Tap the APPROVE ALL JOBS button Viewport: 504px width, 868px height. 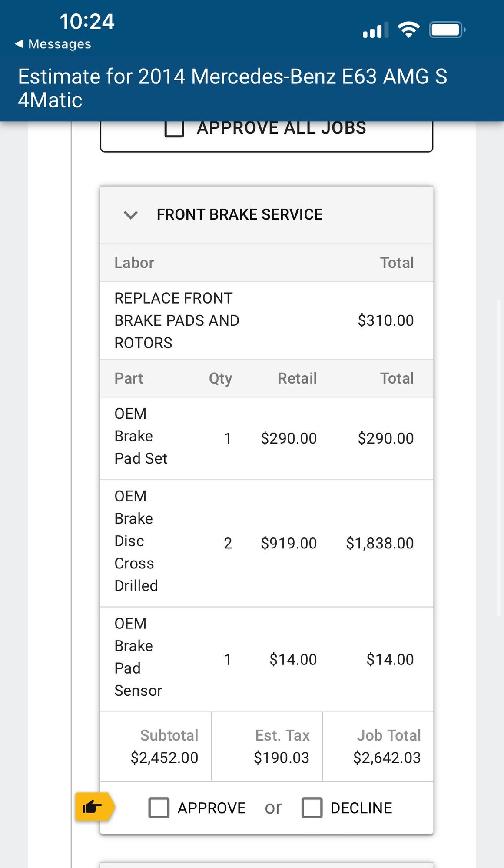pos(266,136)
